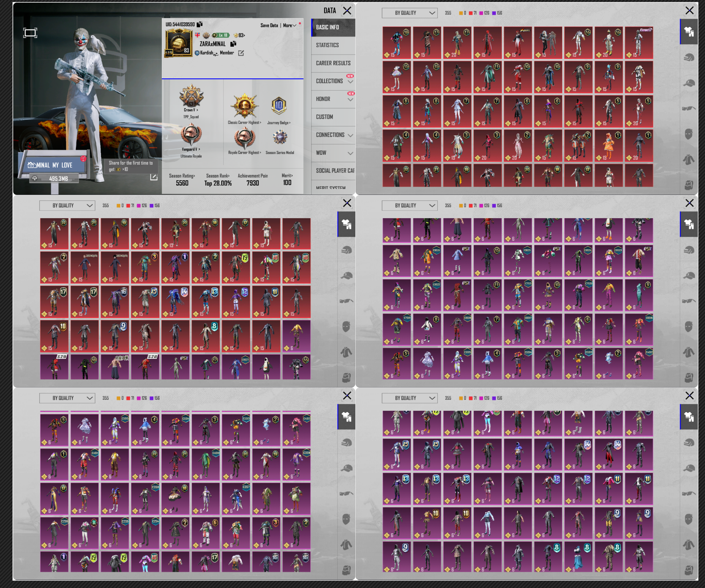Screen dimensions: 705x588
Task: Close the middle-right inventory panel
Action: [x=689, y=203]
